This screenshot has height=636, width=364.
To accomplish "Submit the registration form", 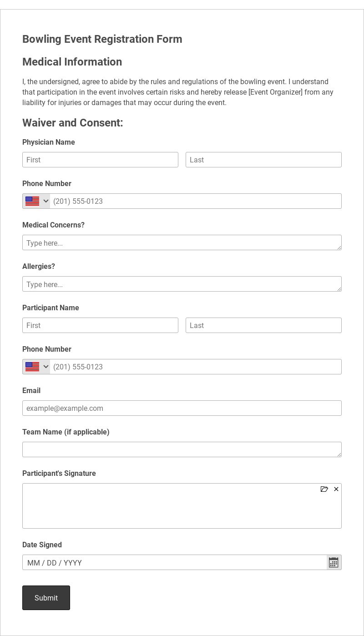I will point(46,598).
